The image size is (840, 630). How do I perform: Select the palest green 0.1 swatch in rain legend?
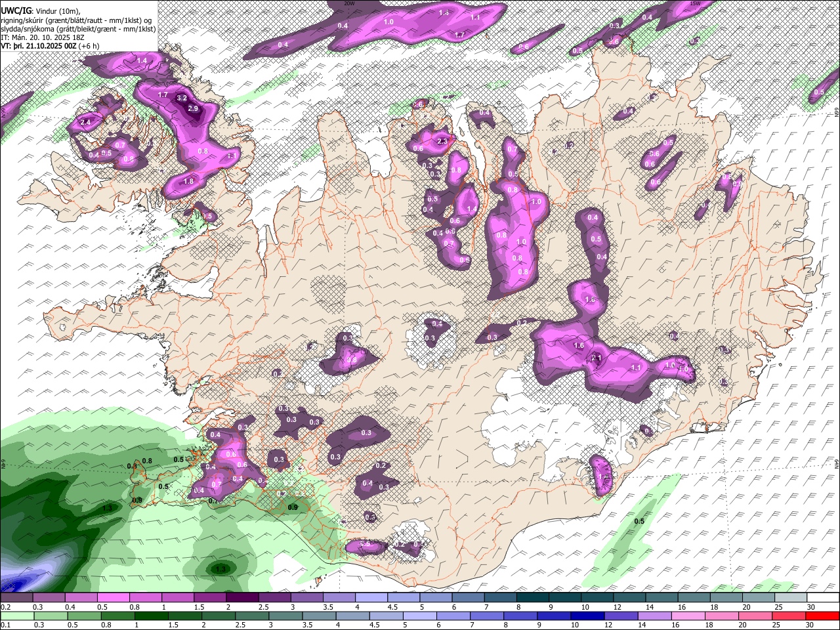coord(16,616)
